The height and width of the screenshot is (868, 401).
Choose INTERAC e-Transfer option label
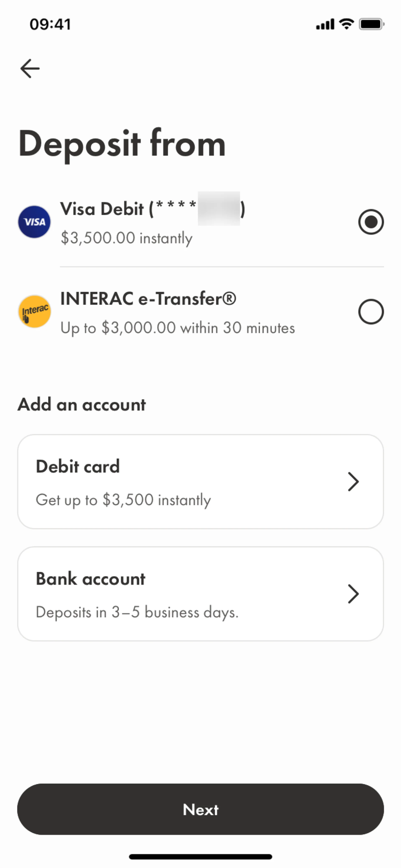coord(148,299)
